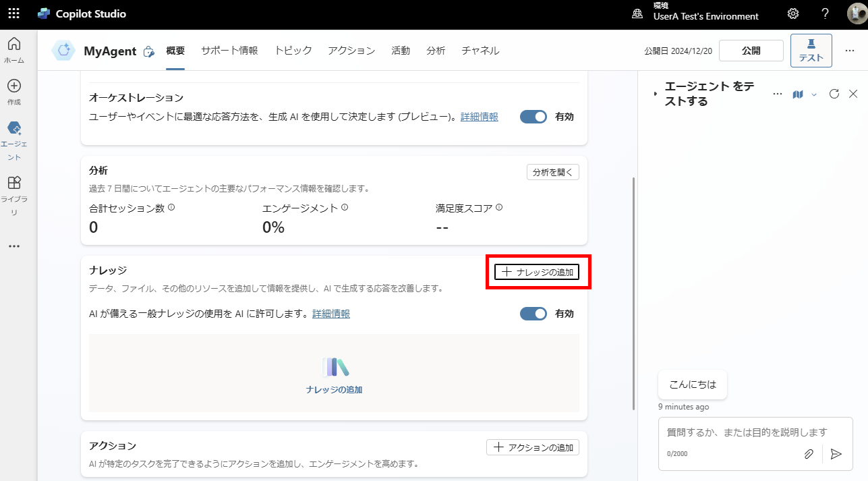Open Copilot Studio help with the ? icon
The image size is (868, 481).
pyautogui.click(x=824, y=13)
